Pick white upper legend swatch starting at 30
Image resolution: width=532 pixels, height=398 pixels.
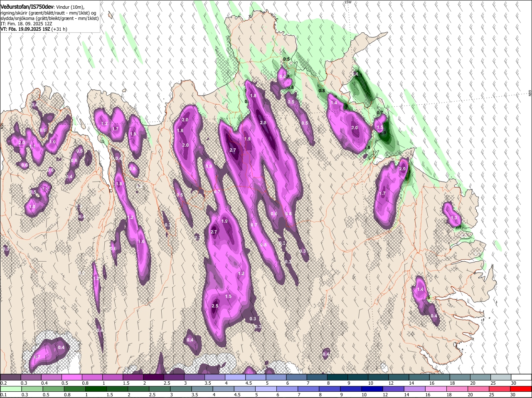coord(522,377)
